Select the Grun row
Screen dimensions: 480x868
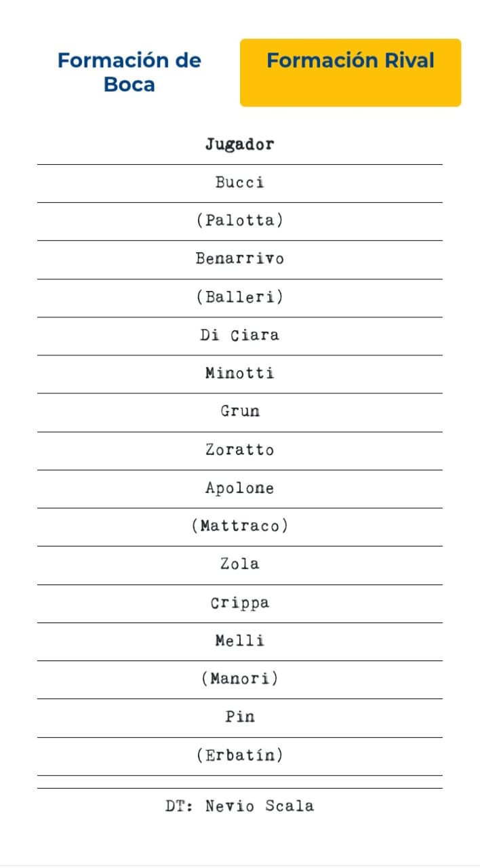point(239,411)
